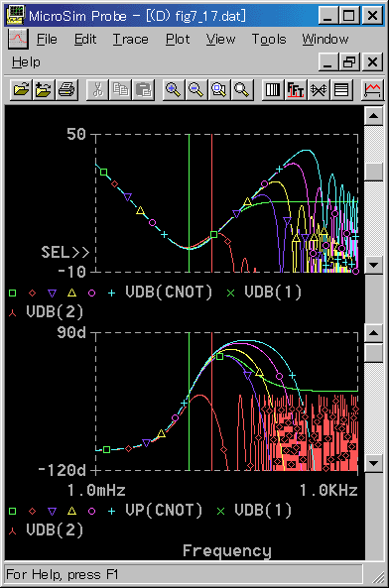Click the Zoom In magnifier icon

tap(174, 90)
